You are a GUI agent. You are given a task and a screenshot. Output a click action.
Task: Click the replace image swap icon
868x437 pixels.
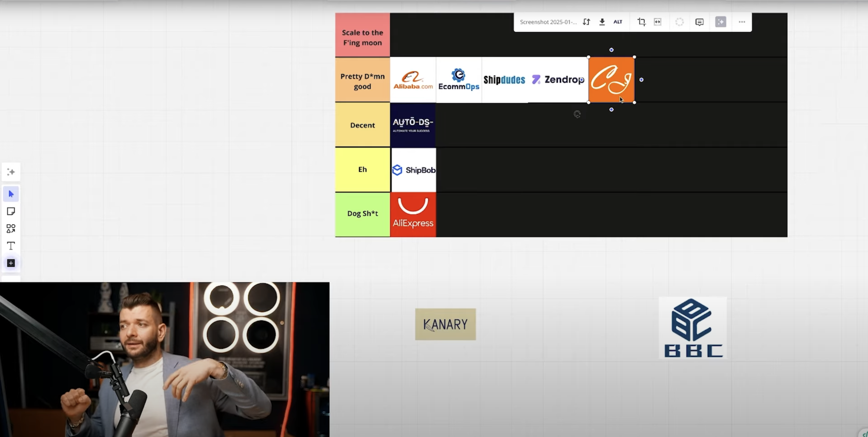coord(586,22)
